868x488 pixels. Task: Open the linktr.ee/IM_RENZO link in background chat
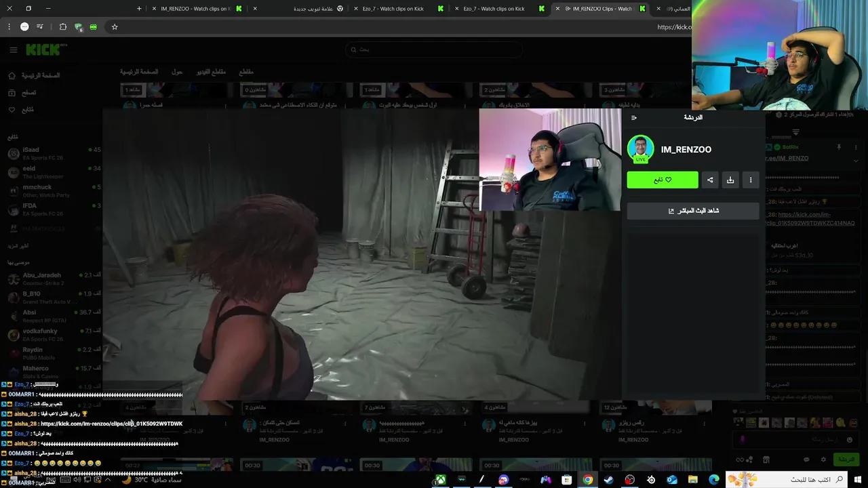point(787,158)
